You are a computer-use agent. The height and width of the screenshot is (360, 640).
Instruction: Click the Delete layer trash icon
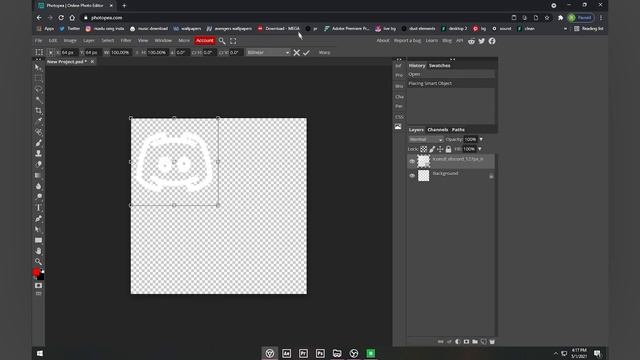click(492, 342)
